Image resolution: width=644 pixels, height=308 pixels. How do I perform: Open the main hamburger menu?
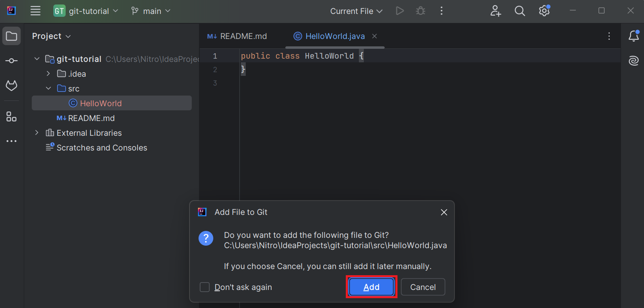(x=36, y=11)
